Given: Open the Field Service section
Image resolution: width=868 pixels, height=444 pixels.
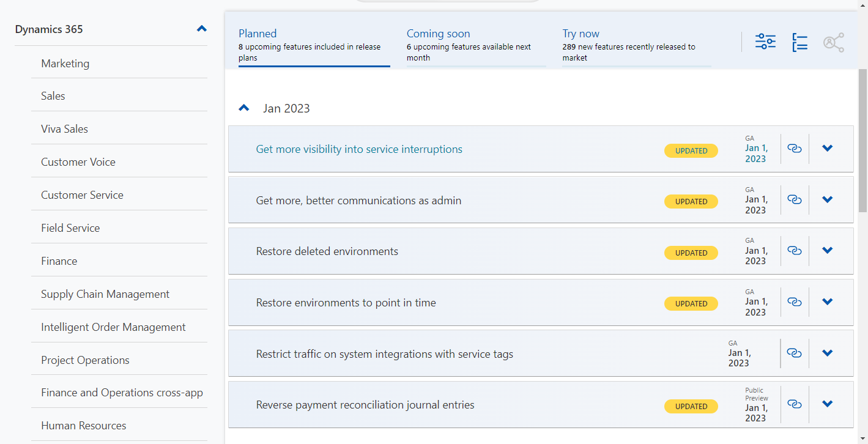Looking at the screenshot, I should [x=70, y=228].
